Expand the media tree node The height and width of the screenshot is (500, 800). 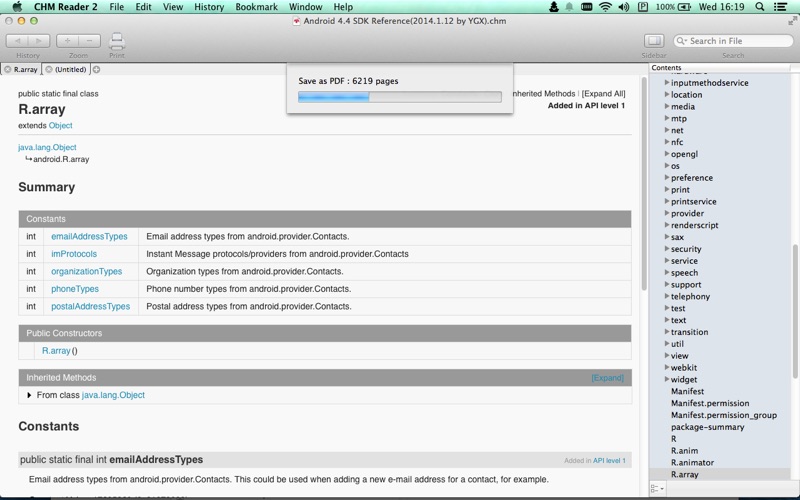667,106
